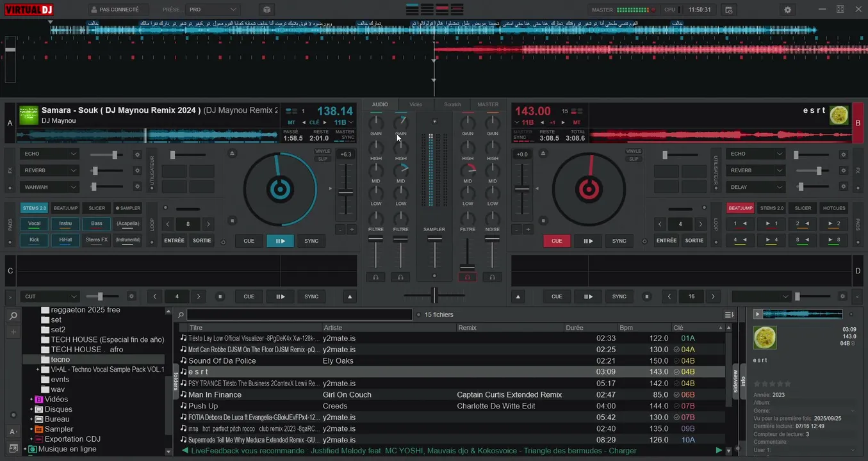Toggle headphone cue on the leftmost mixer channel
Image resolution: width=868 pixels, height=461 pixels.
pyautogui.click(x=376, y=277)
